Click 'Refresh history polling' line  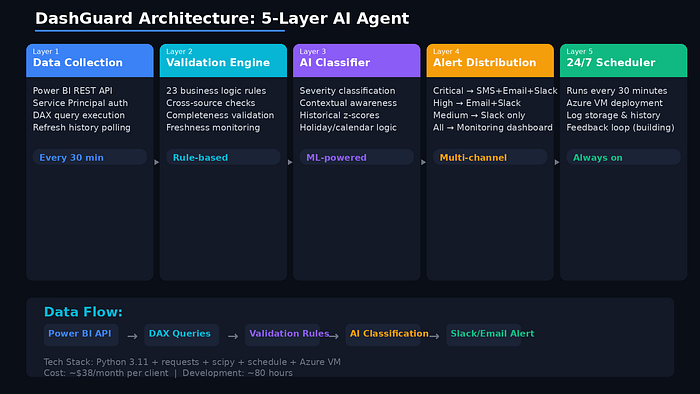coord(82,128)
